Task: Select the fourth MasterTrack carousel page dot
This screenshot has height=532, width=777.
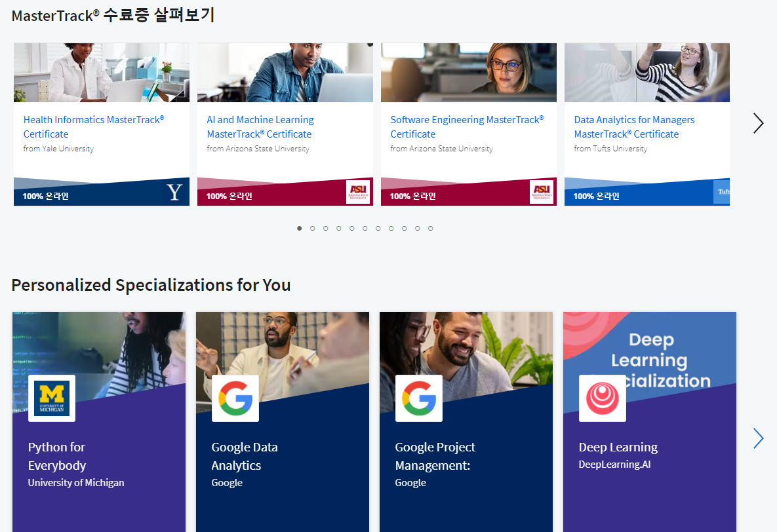Action: pyautogui.click(x=339, y=229)
